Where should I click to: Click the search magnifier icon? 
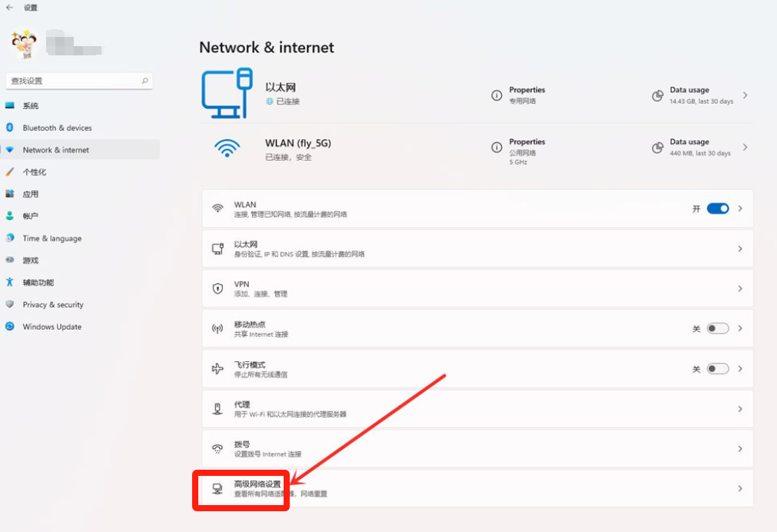point(144,81)
